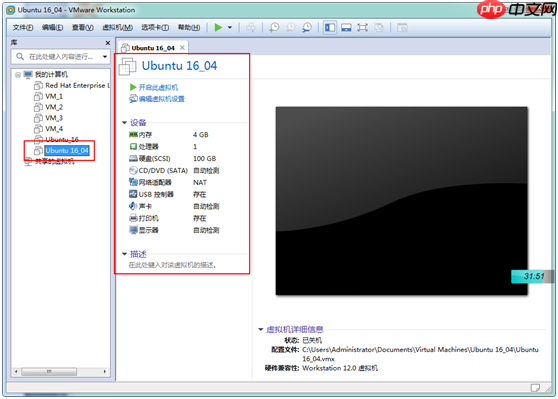Click the library search input field
Viewport: 558px width, 399px height.
59,57
